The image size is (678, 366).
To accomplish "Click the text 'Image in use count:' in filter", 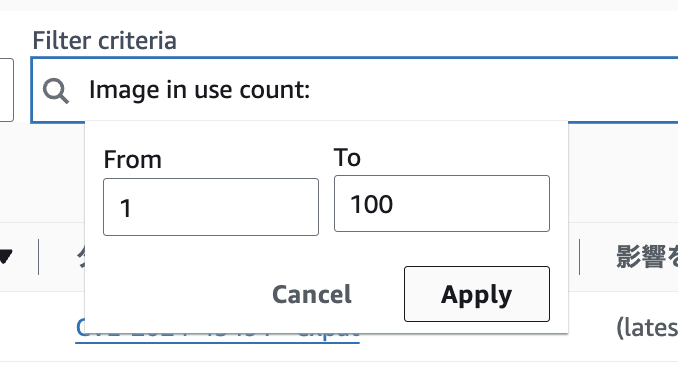I will (199, 90).
